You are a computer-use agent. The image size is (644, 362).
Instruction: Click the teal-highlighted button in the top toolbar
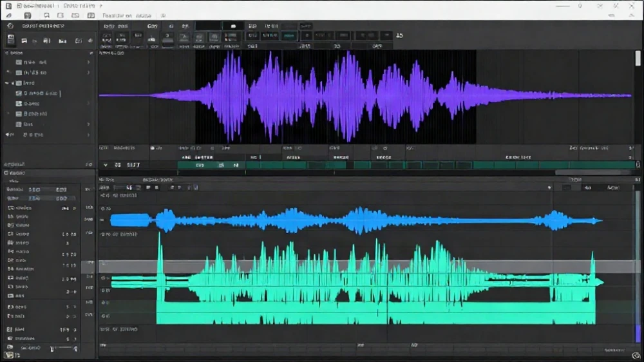(x=289, y=36)
